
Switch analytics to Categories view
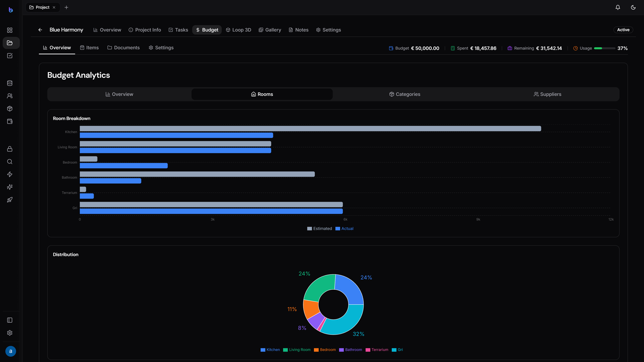(x=405, y=94)
